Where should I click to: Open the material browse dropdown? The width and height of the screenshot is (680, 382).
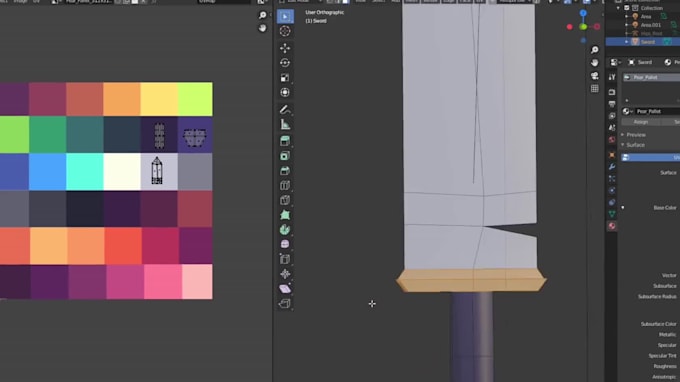[627, 111]
